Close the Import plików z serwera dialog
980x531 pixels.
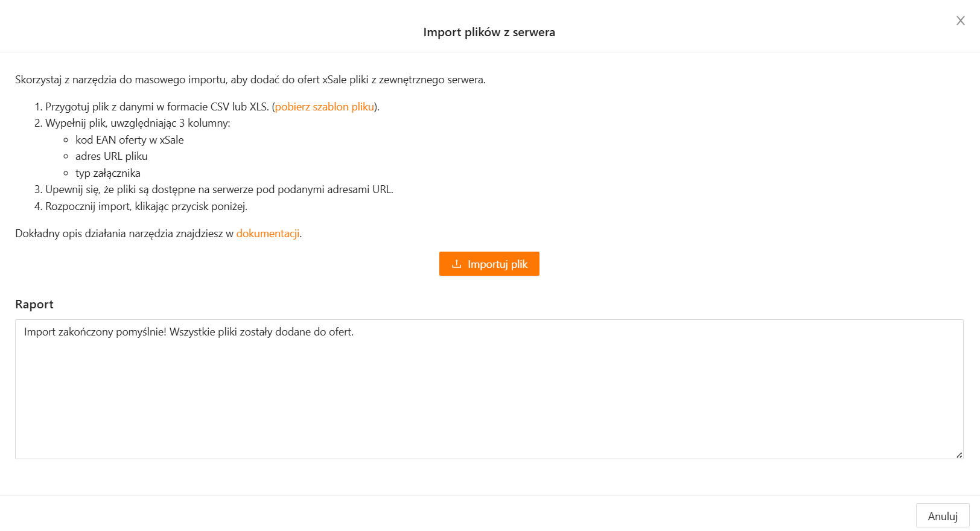pyautogui.click(x=961, y=21)
